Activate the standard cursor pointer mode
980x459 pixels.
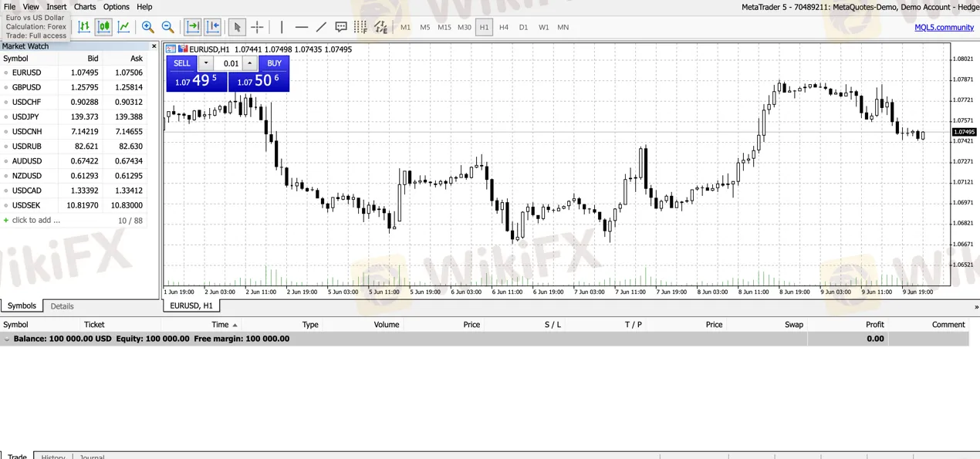click(237, 27)
